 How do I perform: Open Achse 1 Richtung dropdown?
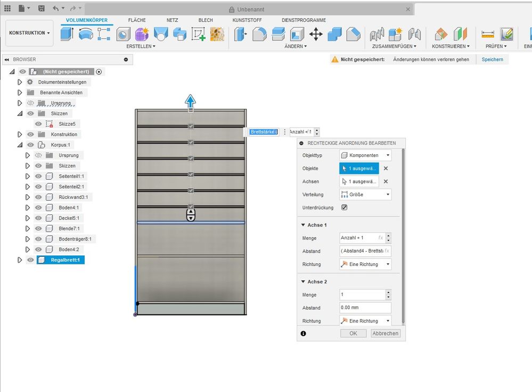click(365, 264)
